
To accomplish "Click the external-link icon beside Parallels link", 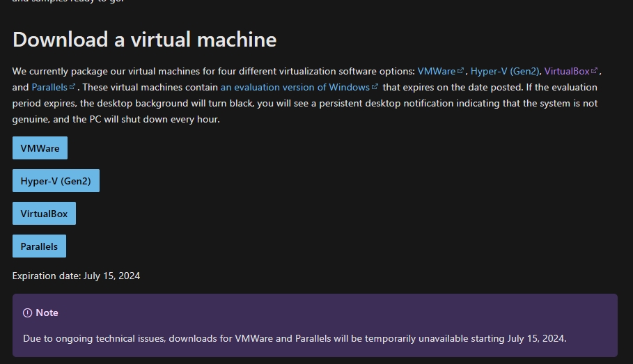I will (x=72, y=87).
